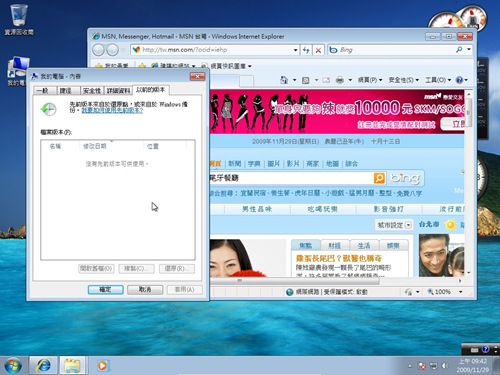Click the RSS feeds toolbar icon
Viewport: 500px width, 375px height.
[x=306, y=80]
